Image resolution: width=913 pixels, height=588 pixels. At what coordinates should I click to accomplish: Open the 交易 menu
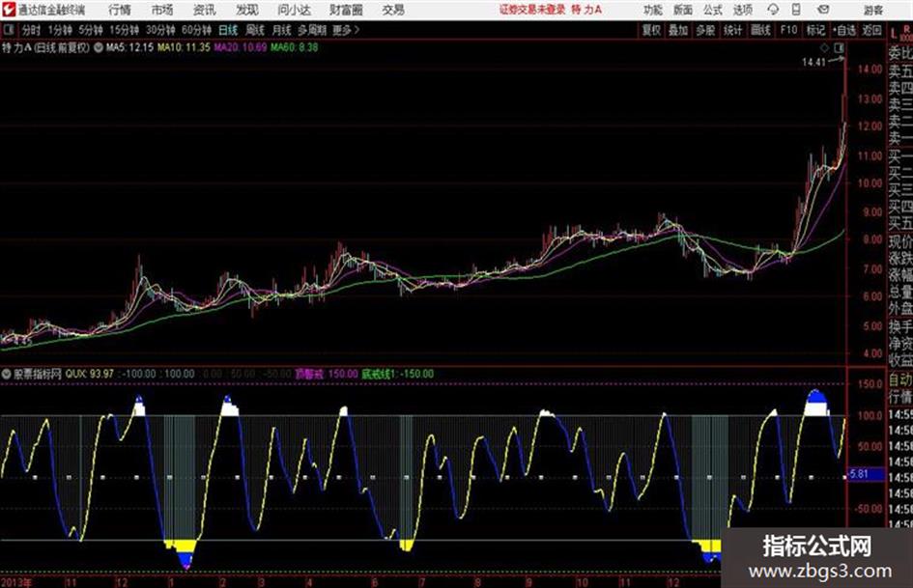click(393, 10)
